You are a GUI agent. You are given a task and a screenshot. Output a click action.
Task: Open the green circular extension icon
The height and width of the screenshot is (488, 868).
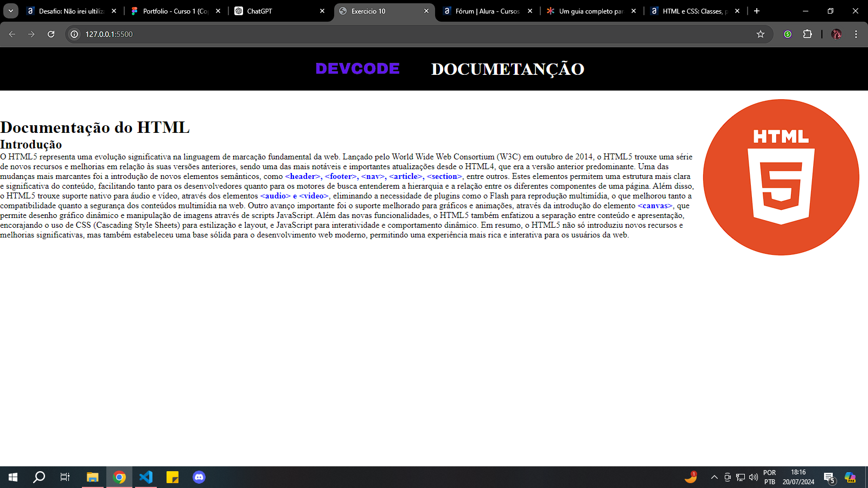click(788, 34)
